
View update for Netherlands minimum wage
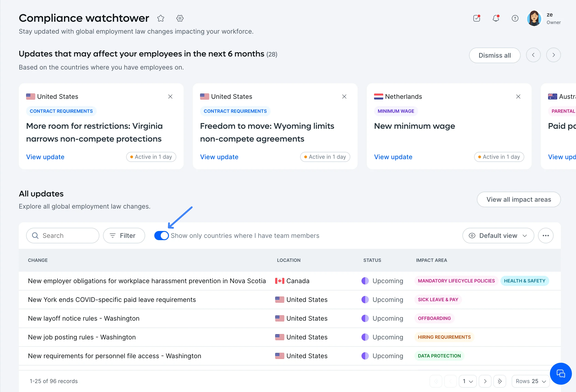pyautogui.click(x=393, y=157)
